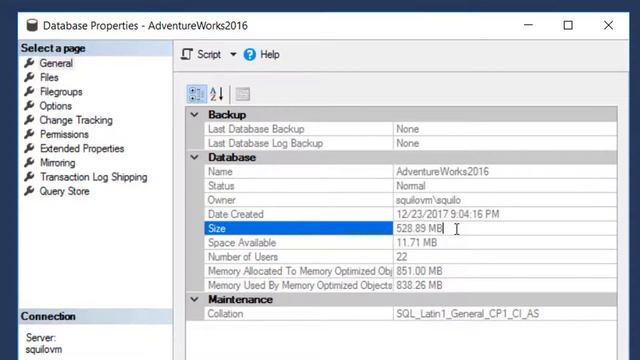Open the General page
The height and width of the screenshot is (360, 640).
point(56,63)
